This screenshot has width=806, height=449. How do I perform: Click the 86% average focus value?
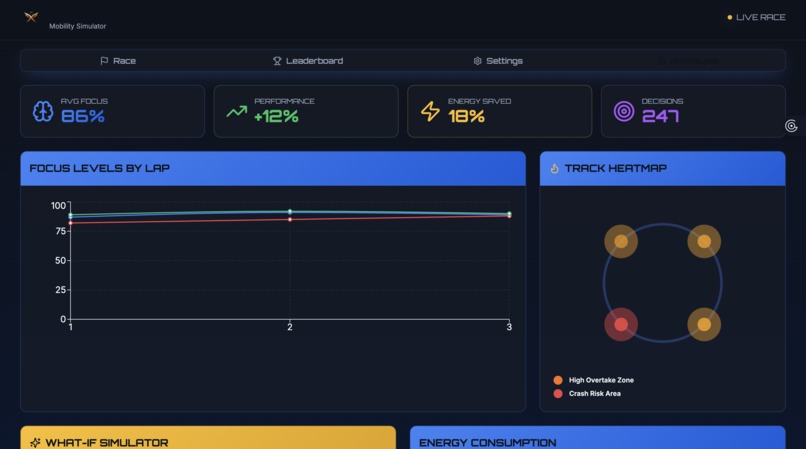point(83,116)
